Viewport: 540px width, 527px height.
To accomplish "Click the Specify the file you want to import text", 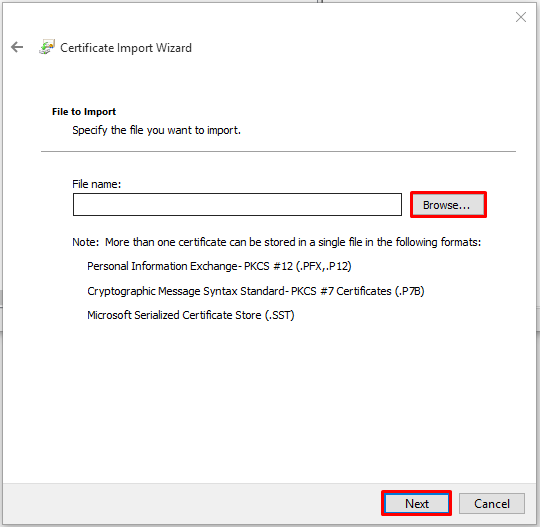I will pyautogui.click(x=156, y=130).
